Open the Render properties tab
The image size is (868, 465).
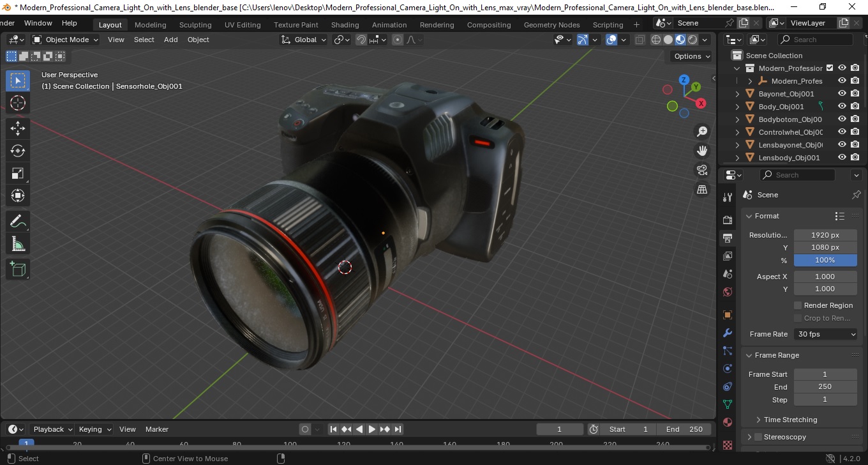727,220
